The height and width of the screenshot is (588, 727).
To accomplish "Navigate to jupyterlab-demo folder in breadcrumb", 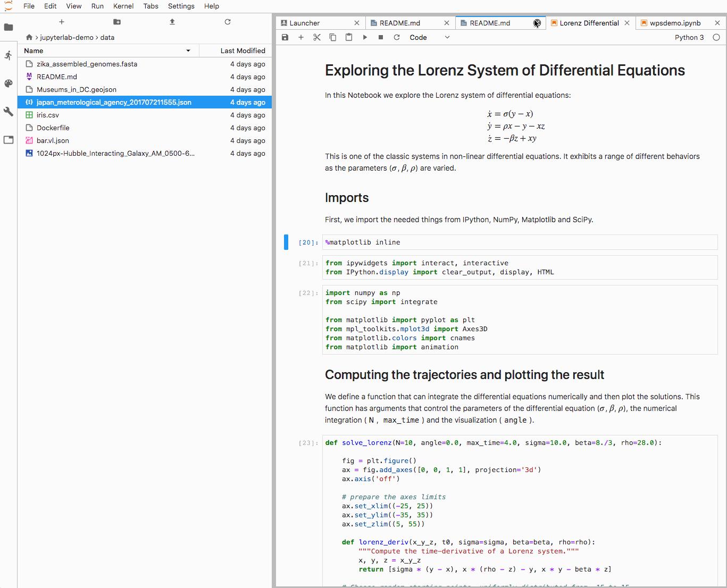I will [x=66, y=37].
